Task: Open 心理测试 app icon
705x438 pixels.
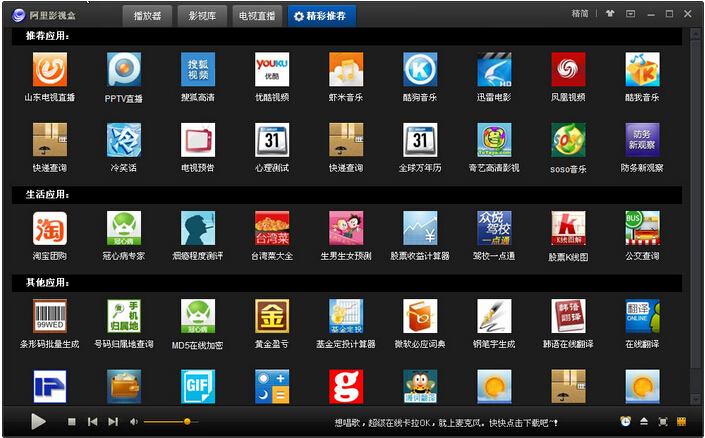Action: (272, 140)
